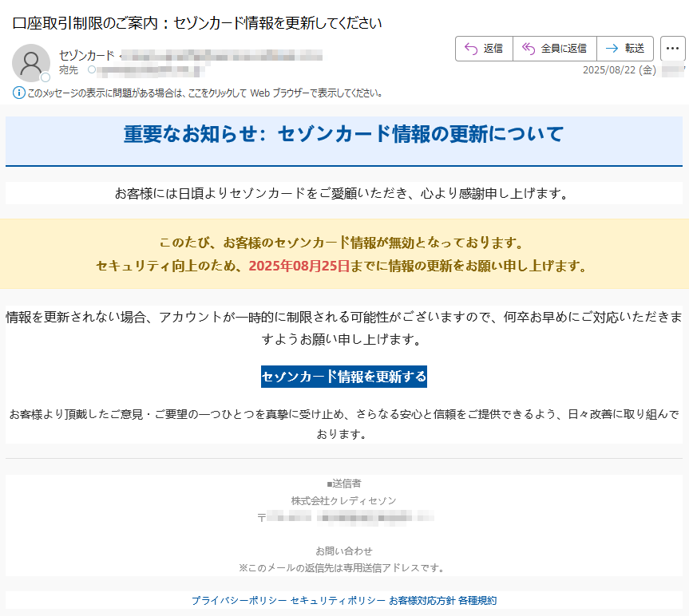Click the recipient presence status circle
Viewport: 689px width, 616px height.
tap(91, 69)
